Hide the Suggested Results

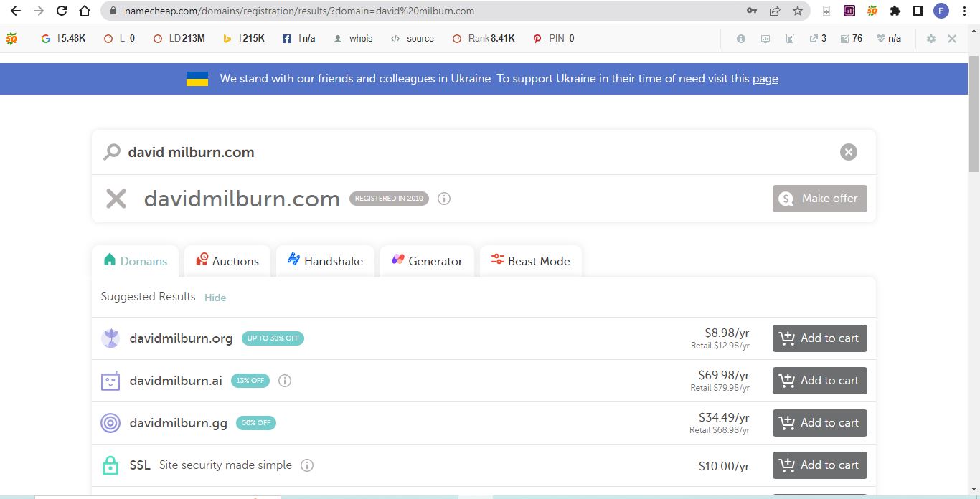(215, 298)
